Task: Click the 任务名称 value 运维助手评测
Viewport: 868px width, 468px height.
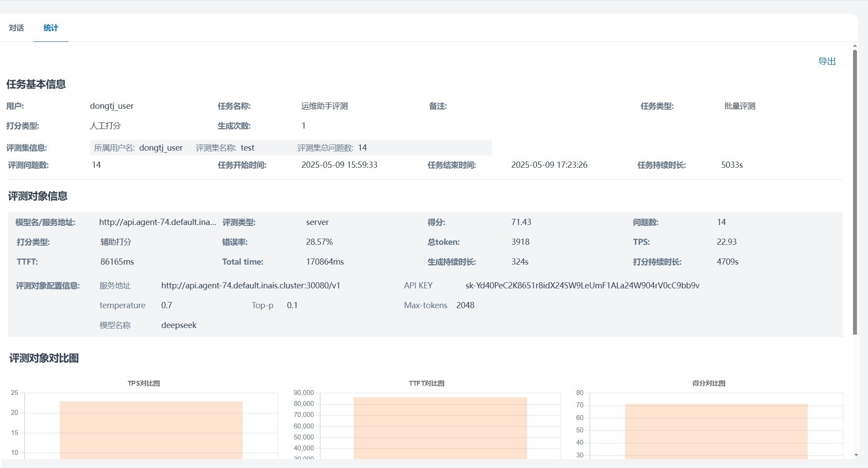Action: (324, 106)
